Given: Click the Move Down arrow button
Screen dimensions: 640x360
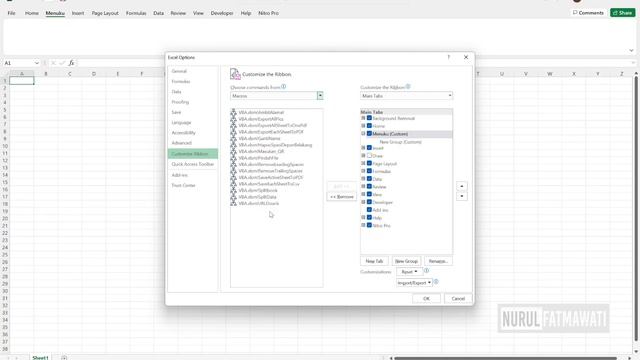Looking at the screenshot, I should click(462, 196).
